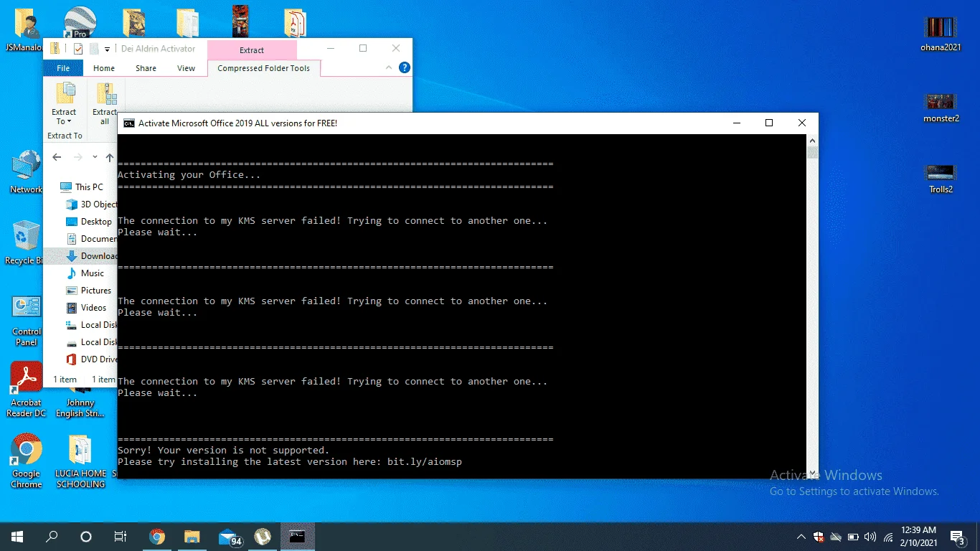Viewport: 980px width, 551px height.
Task: Click the Properties quick access toolbar icon
Action: point(79,49)
